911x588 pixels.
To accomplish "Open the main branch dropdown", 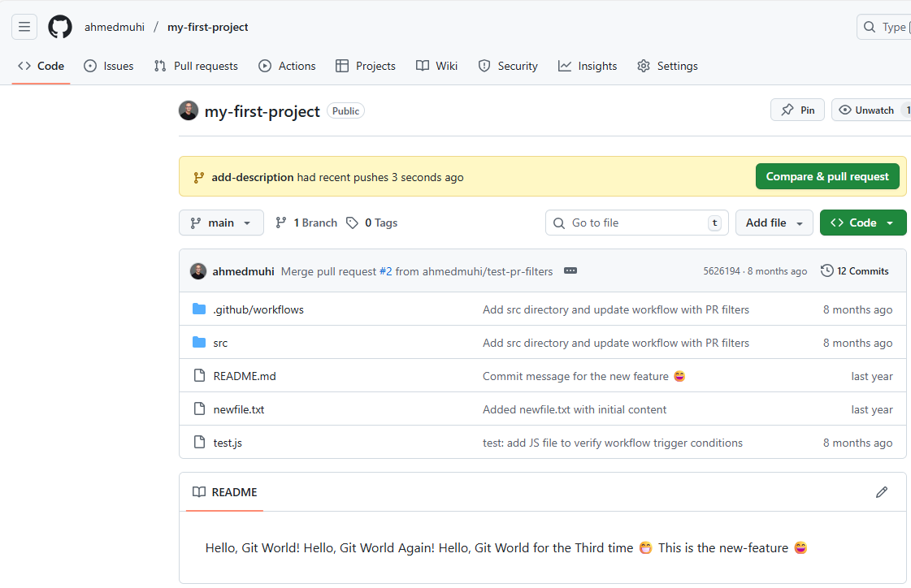I will pyautogui.click(x=221, y=223).
